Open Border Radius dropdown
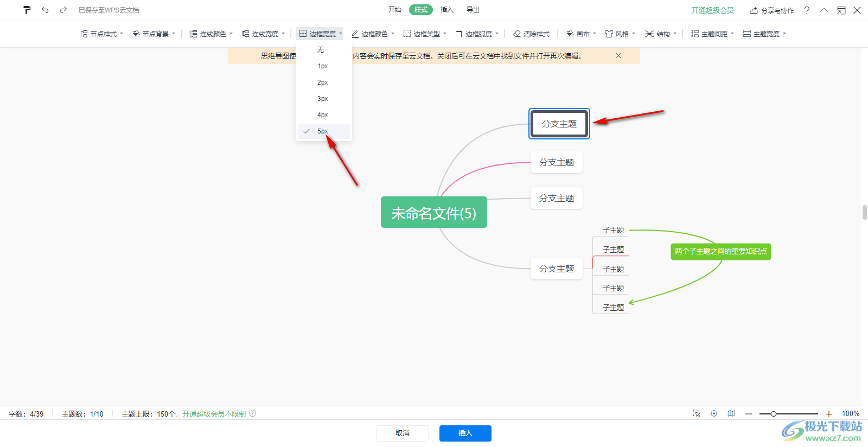Image resolution: width=868 pixels, height=447 pixels. [477, 34]
